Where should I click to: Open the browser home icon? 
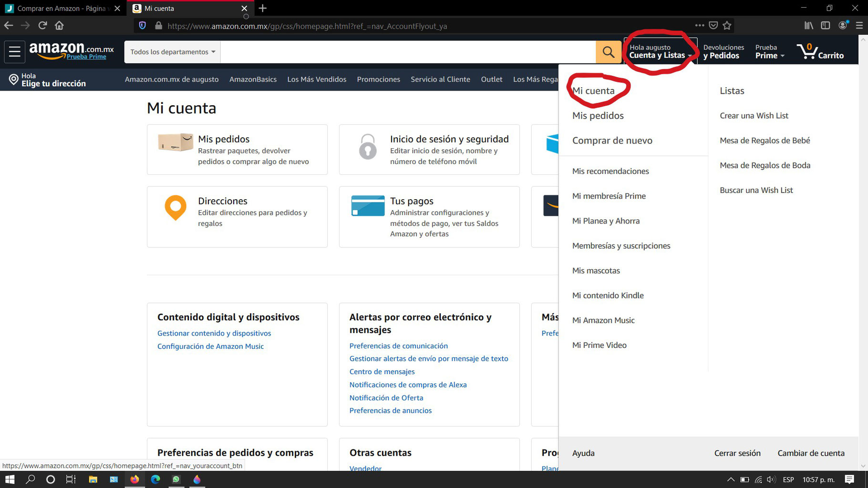59,25
